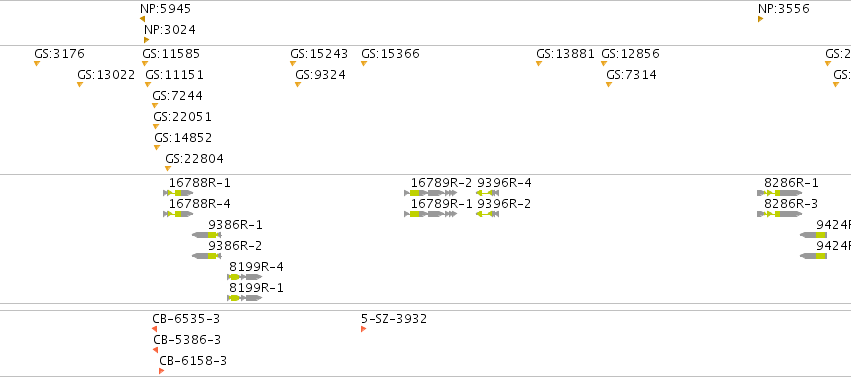Click the NP:5945 label text
Viewport: 851px width, 377px height.
pos(166,9)
